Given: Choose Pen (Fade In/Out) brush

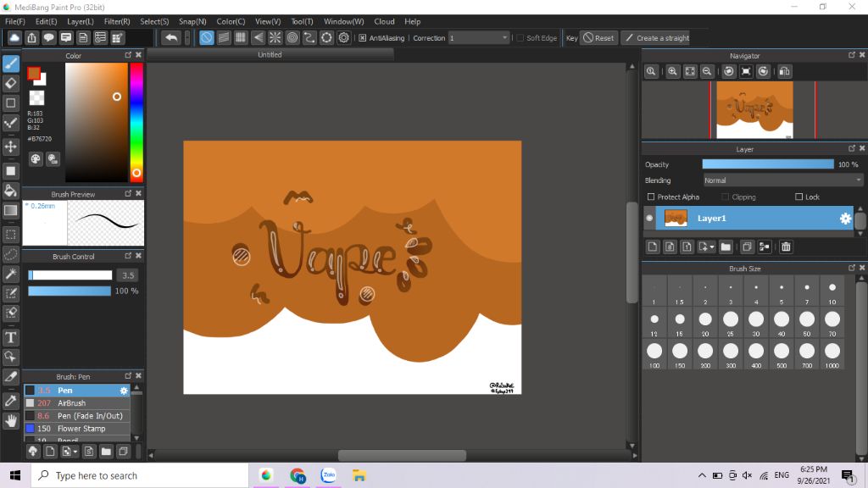Looking at the screenshot, I should coord(77,416).
